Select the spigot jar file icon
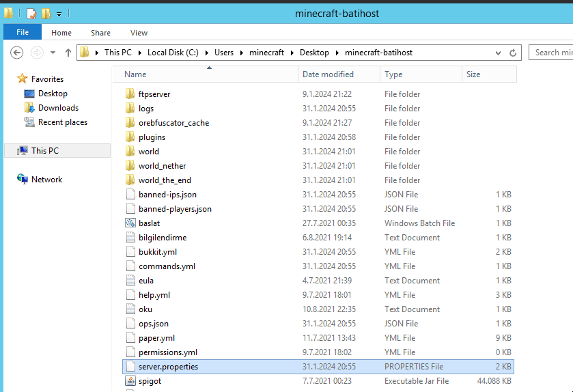Image resolution: width=573 pixels, height=392 pixels. pyautogui.click(x=131, y=381)
